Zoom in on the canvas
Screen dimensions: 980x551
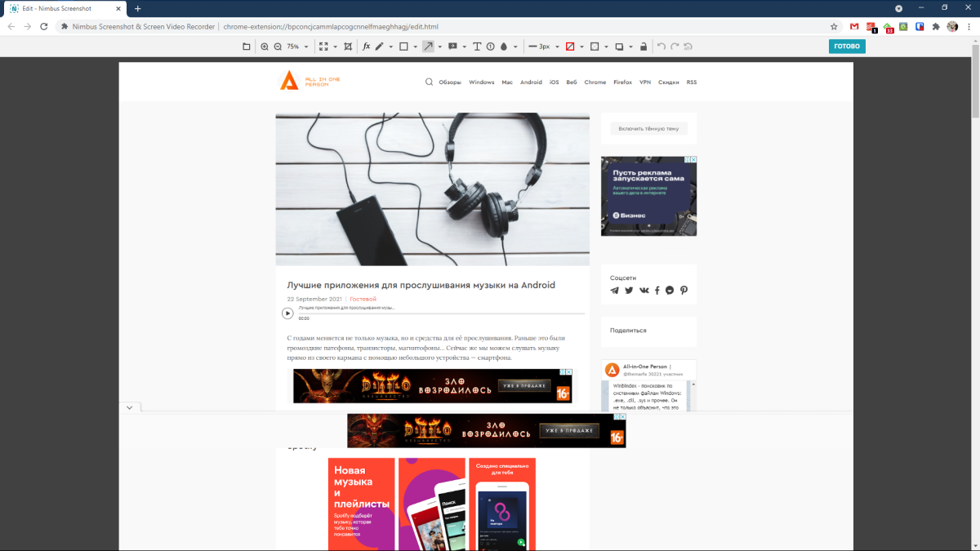265,47
